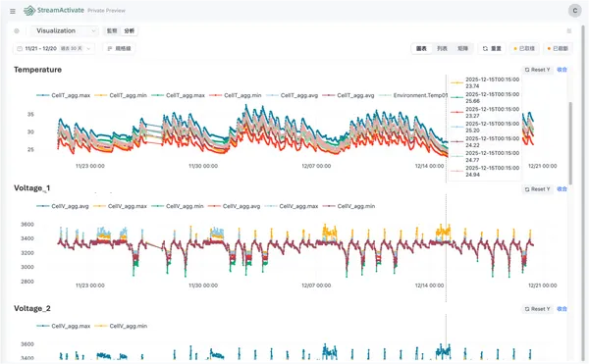589x364 pixels.
Task: Select the 列表 view tab
Action: [442, 49]
